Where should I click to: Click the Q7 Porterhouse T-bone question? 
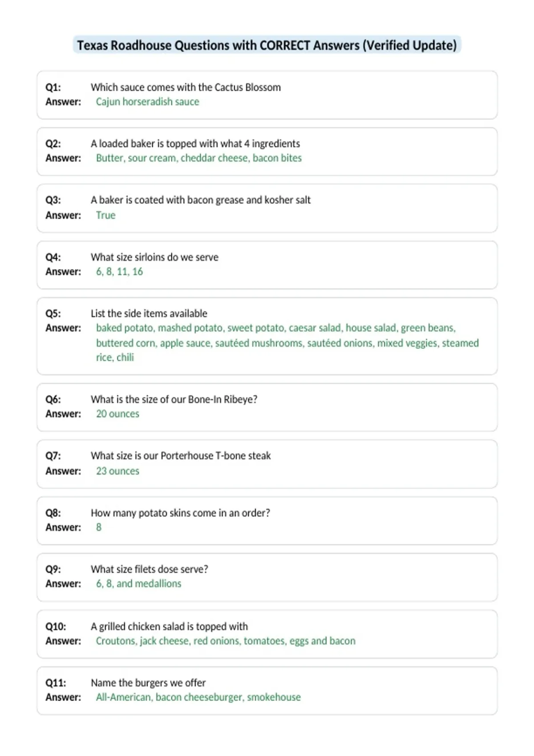point(181,456)
